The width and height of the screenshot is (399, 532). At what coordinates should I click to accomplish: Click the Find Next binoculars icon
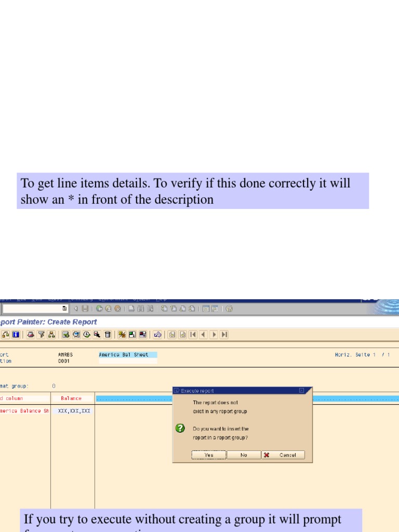(150, 309)
